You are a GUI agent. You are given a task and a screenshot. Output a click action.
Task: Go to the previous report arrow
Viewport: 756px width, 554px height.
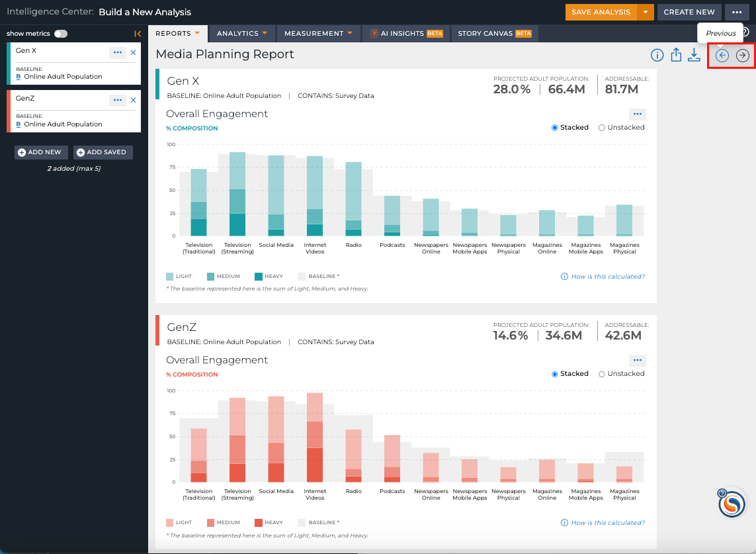coord(722,56)
